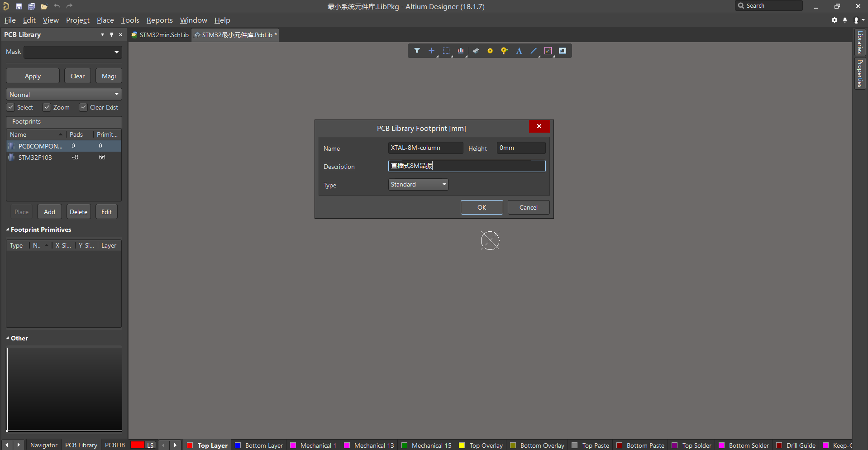Toggle the Select checkbox
The width and height of the screenshot is (868, 450).
(x=10, y=107)
